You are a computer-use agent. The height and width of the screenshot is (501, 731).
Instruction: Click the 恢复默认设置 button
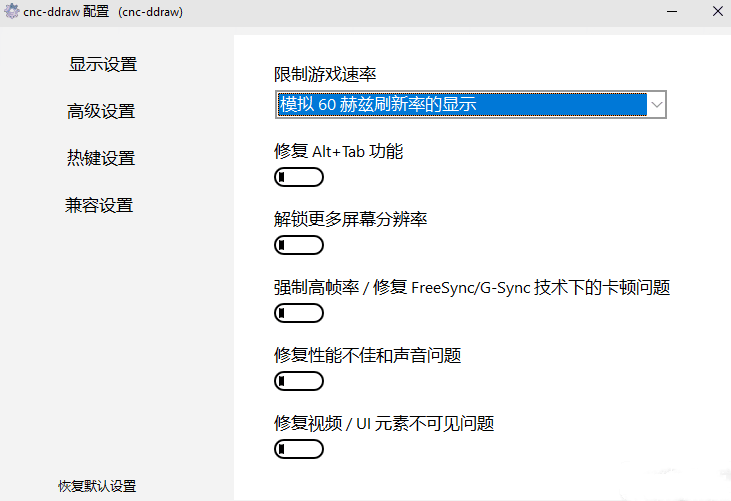pos(96,486)
